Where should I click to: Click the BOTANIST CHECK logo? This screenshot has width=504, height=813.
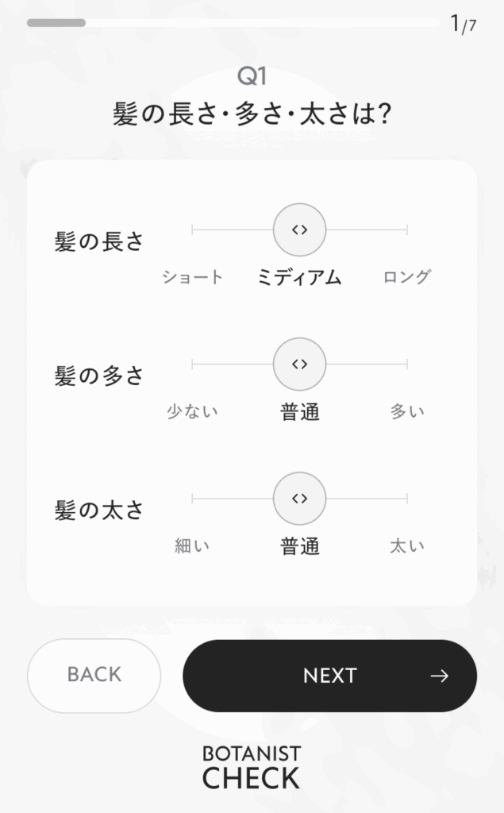(252, 767)
